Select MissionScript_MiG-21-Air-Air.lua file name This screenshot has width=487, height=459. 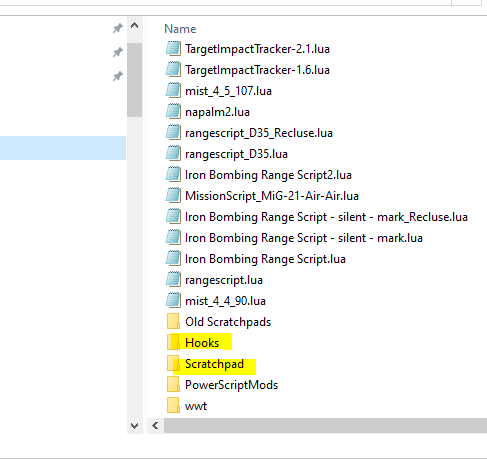(x=272, y=196)
